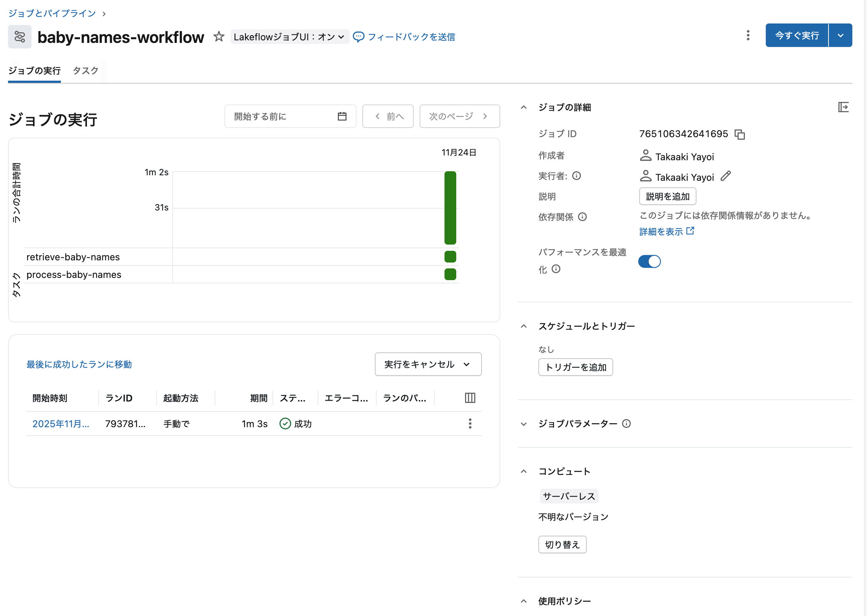
Task: Open the calendar icon in the date filter
Action: (x=342, y=116)
